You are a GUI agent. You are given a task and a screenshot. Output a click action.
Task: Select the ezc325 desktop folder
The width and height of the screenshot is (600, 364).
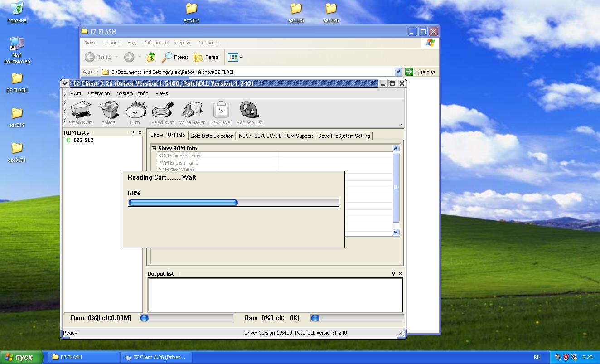[296, 8]
